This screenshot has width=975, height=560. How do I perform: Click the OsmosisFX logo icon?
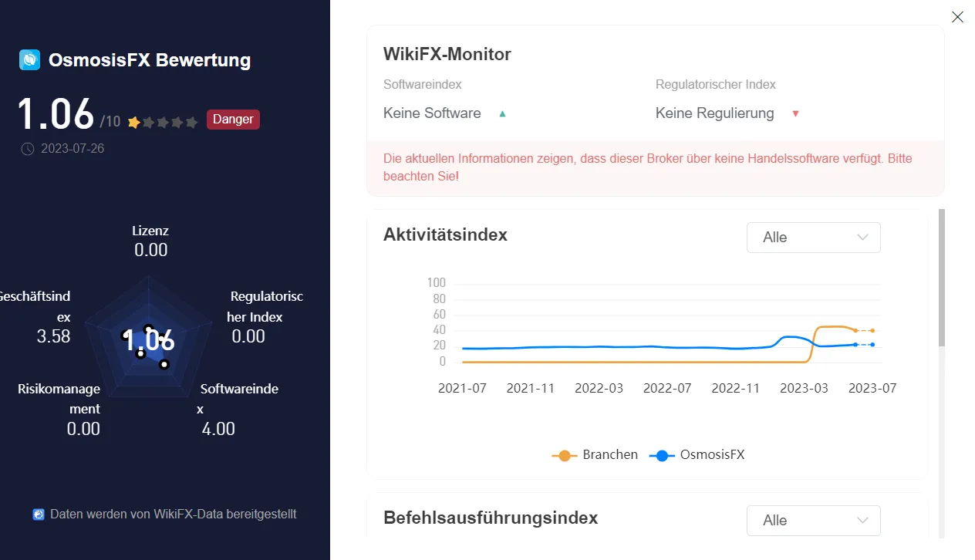coord(29,59)
